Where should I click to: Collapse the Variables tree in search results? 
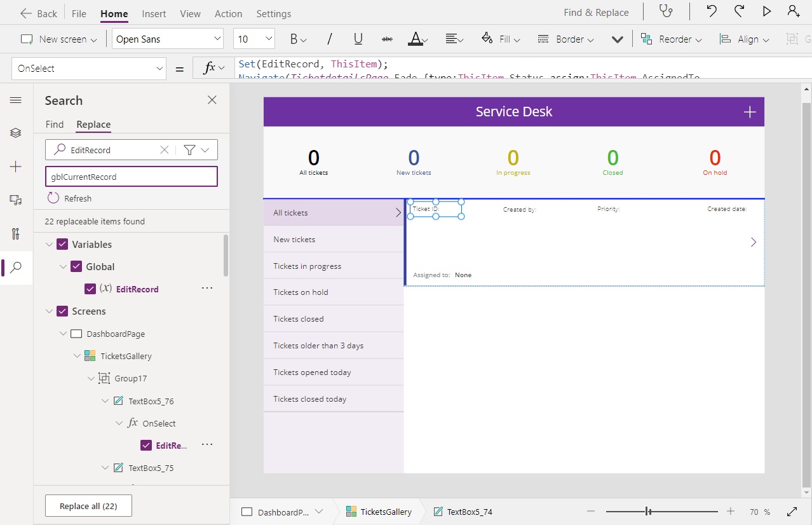pyautogui.click(x=50, y=244)
